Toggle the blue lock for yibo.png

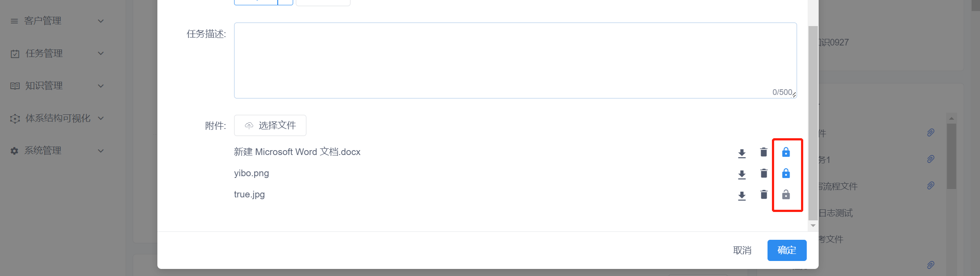pos(786,174)
